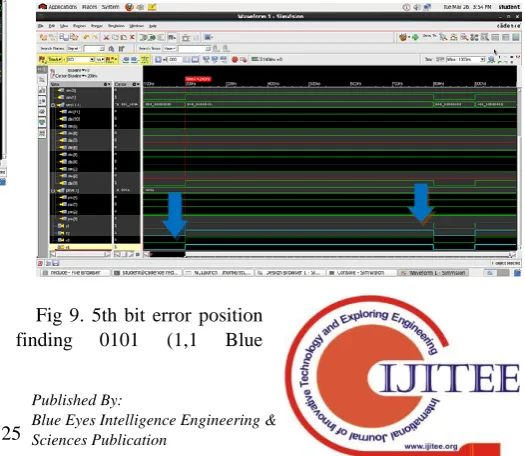Open the Applications menu

click(58, 7)
